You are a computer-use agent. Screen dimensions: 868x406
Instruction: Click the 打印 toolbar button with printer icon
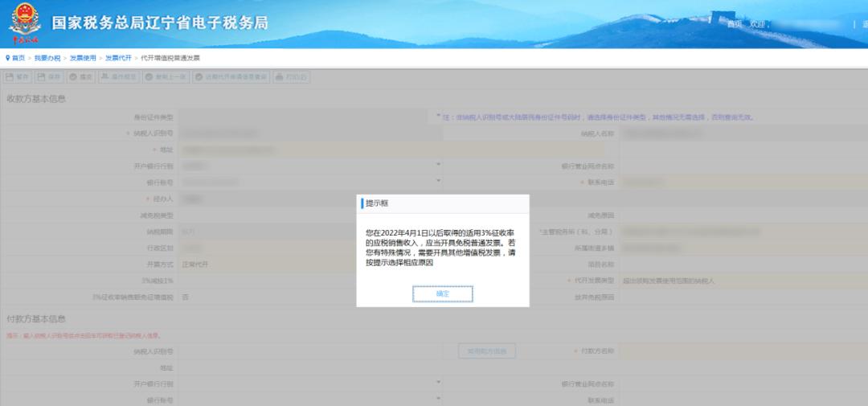point(291,77)
